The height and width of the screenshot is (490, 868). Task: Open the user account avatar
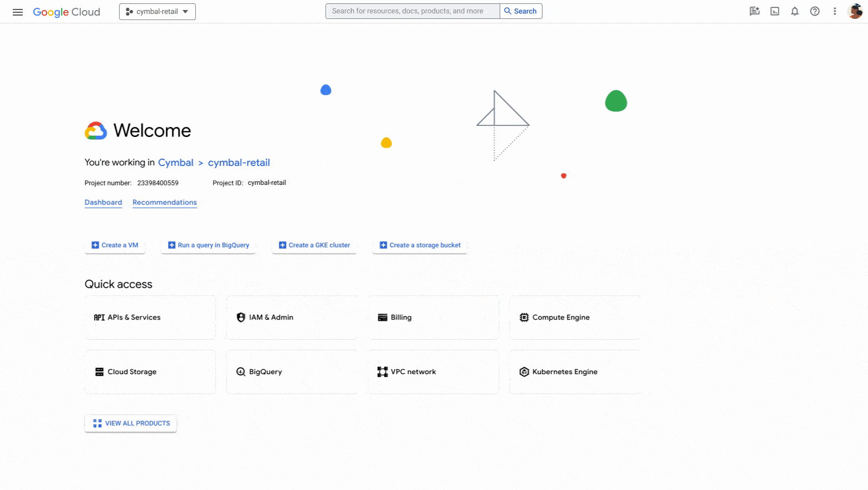click(x=855, y=11)
